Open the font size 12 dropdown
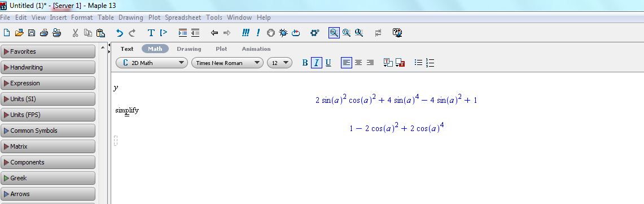 pyautogui.click(x=280, y=63)
